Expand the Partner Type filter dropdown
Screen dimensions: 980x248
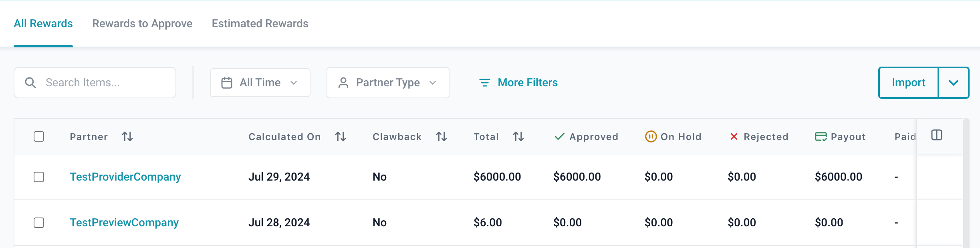[x=387, y=83]
